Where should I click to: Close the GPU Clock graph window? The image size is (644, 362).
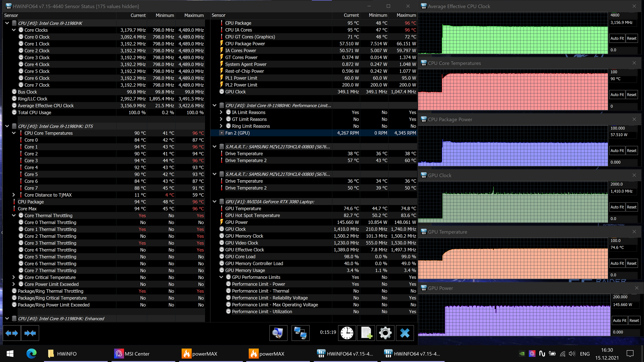click(x=634, y=175)
